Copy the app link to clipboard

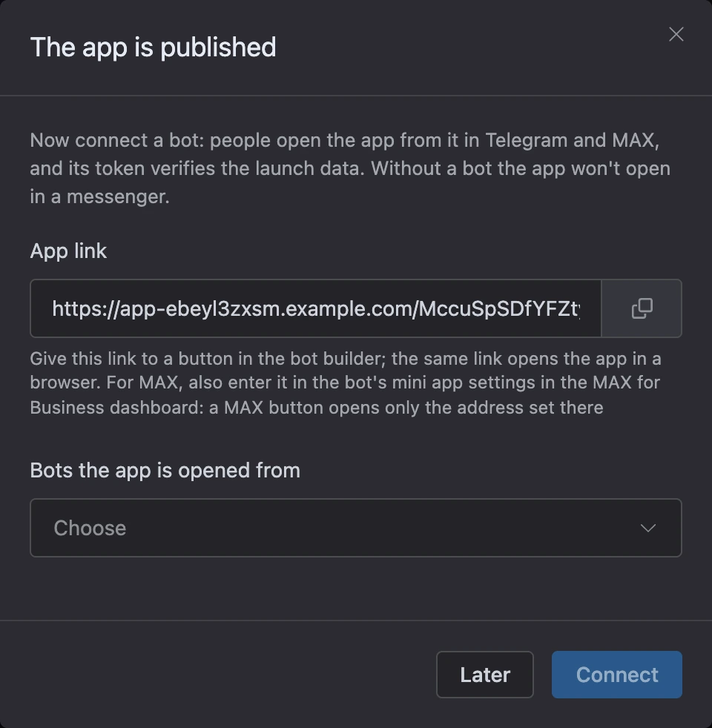(642, 308)
